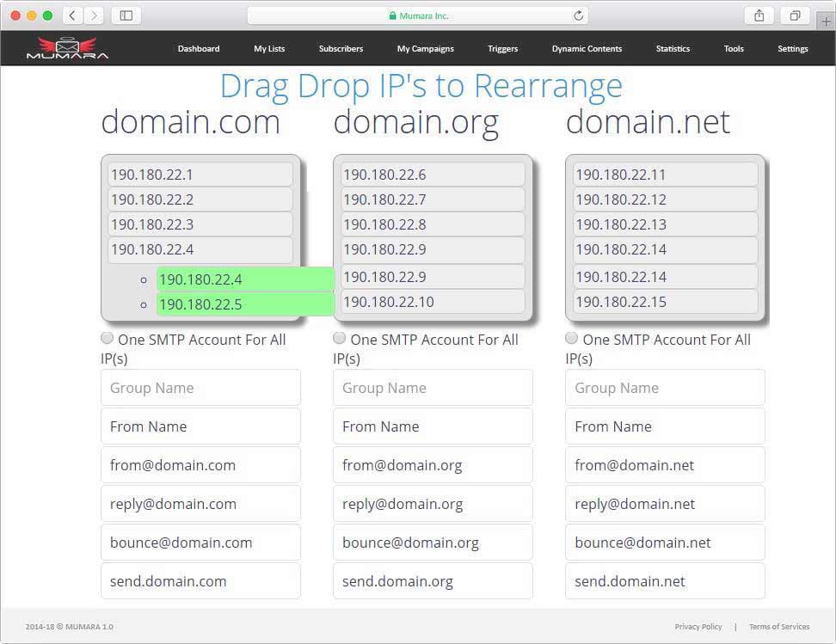
Task: Open the Statistics menu
Action: click(x=673, y=49)
